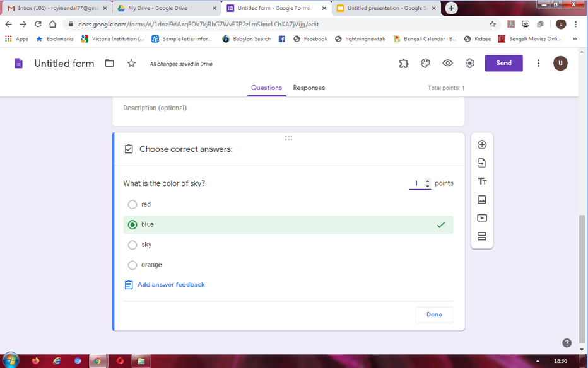
Task: Move form to folder icon
Action: point(110,63)
